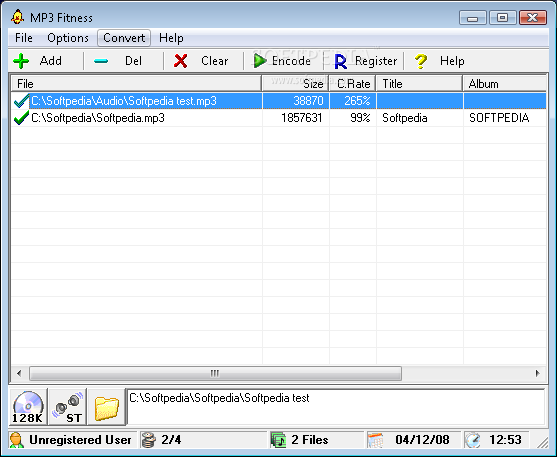Click the Del minus icon
Viewport: 557px width, 457px height.
(101, 61)
